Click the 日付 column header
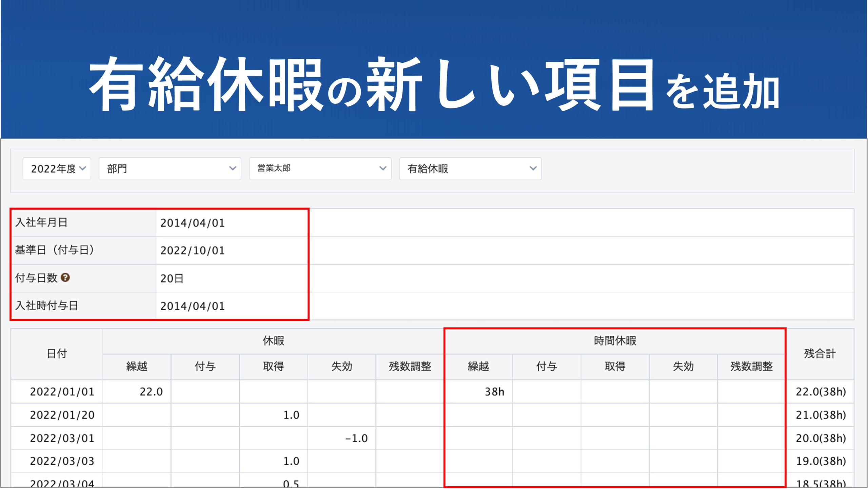 tap(57, 354)
